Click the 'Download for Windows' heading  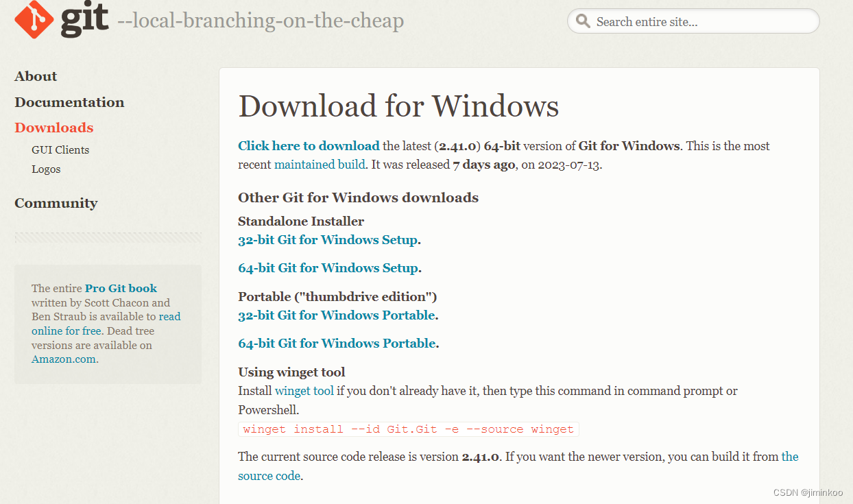coord(398,106)
